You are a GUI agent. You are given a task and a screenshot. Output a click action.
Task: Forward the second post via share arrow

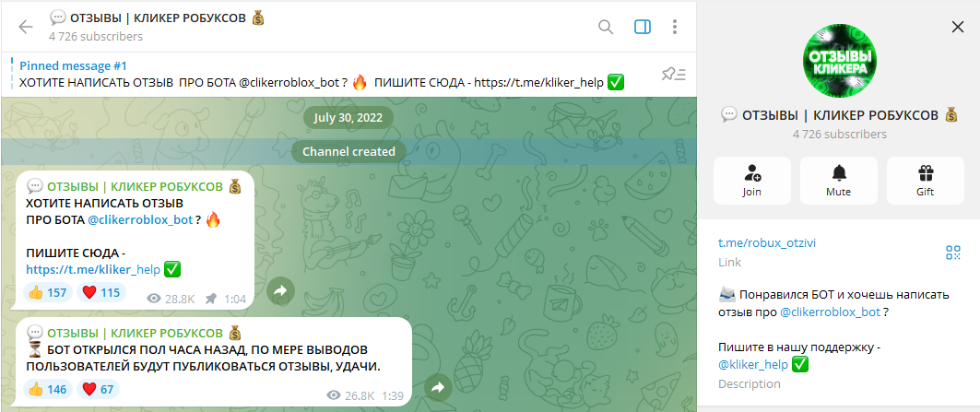coord(438,388)
